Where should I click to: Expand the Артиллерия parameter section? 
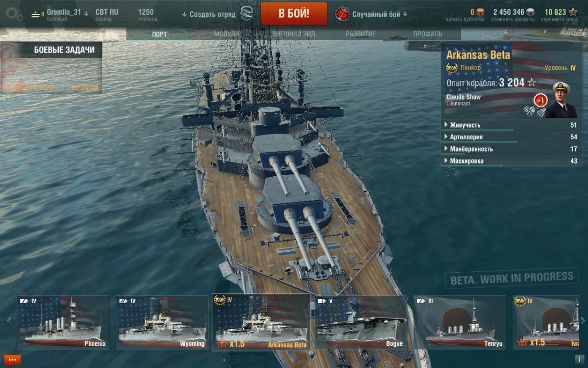pos(511,137)
